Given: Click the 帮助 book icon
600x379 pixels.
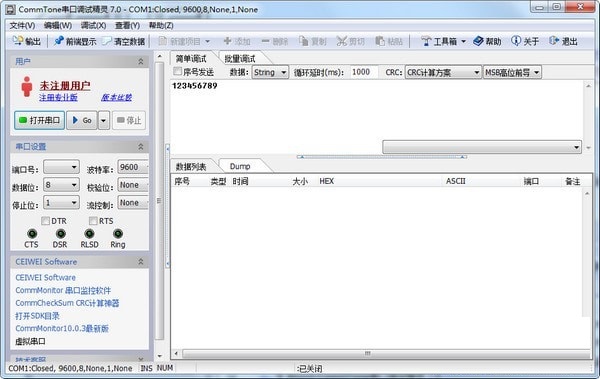Looking at the screenshot, I should (x=478, y=41).
